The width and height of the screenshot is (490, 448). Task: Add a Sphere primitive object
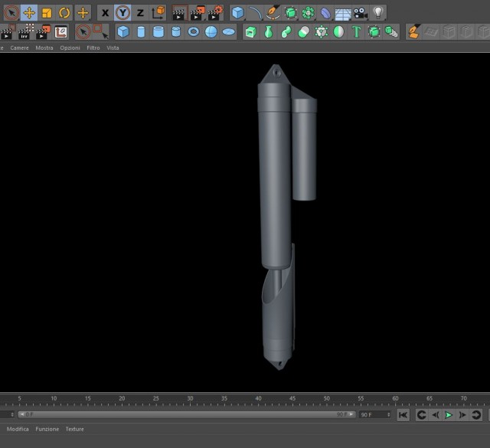211,31
